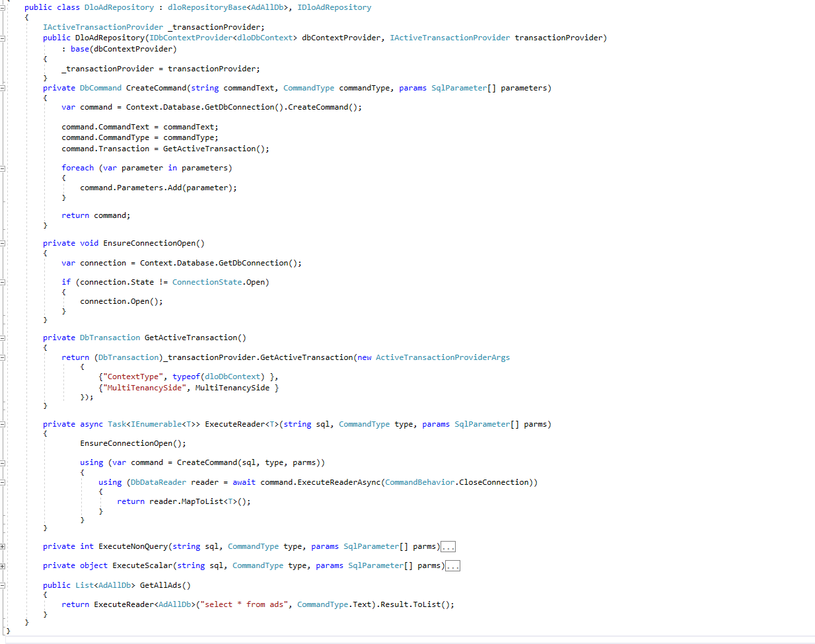Click the ellipsis box after ExecuteNonQuery signature
Viewport: 815px width, 644px height.
pyautogui.click(x=448, y=547)
